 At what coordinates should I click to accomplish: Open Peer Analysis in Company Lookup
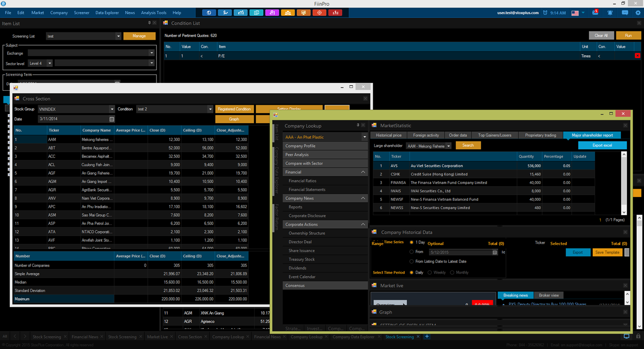(326, 155)
